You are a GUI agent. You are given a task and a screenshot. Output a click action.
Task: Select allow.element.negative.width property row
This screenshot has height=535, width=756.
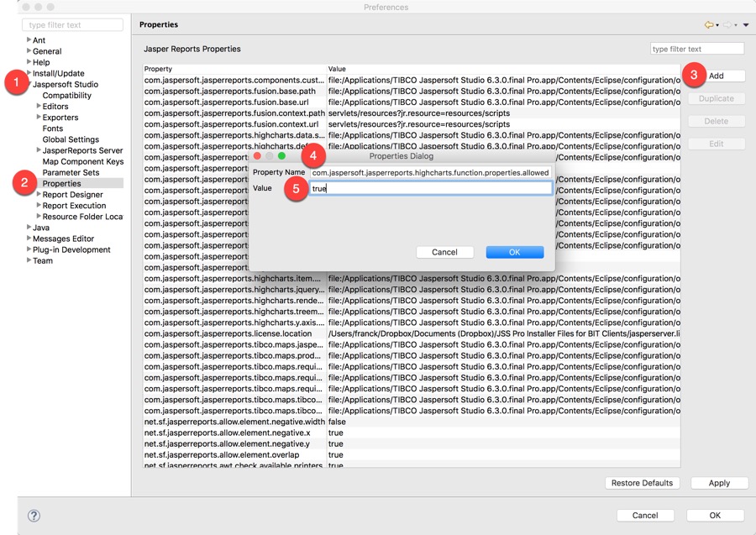click(412, 422)
